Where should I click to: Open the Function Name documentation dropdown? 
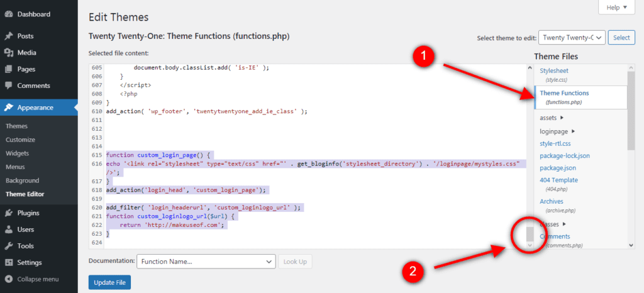(x=206, y=262)
